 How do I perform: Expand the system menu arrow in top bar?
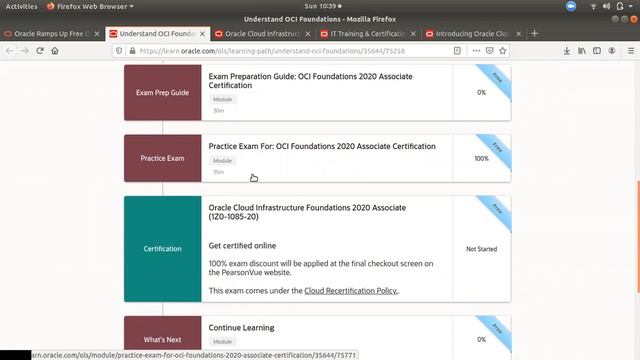[x=632, y=7]
